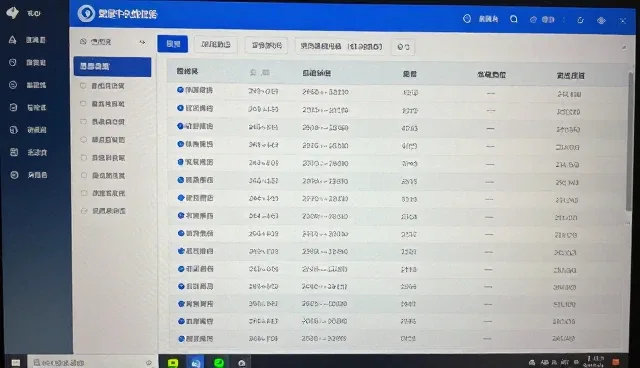
Task: Open the bell-shaped notification icon in header
Action: (580, 20)
